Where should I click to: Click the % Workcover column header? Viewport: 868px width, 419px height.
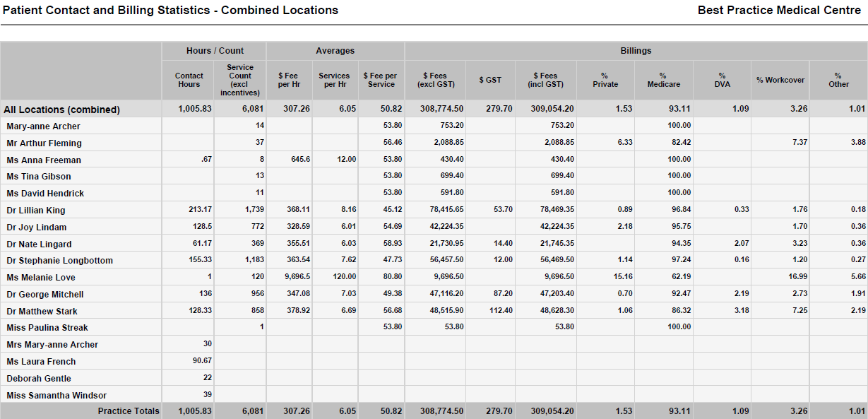[x=780, y=80]
